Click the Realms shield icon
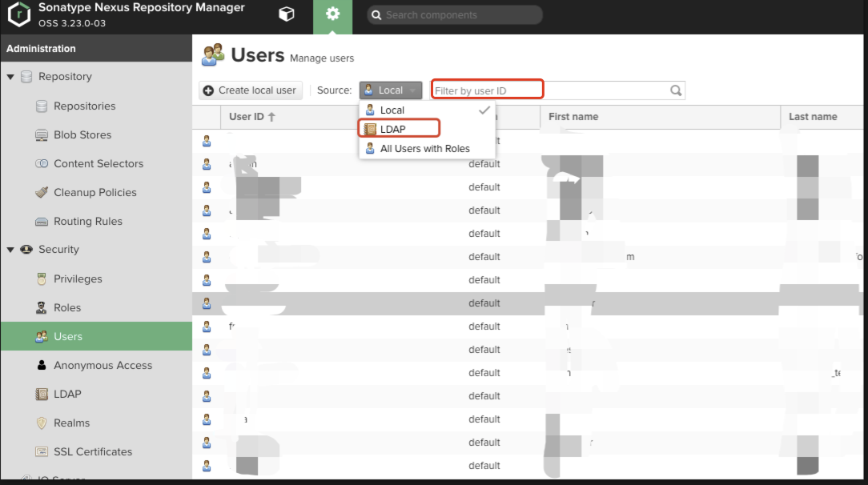This screenshot has height=485, width=868. point(42,423)
